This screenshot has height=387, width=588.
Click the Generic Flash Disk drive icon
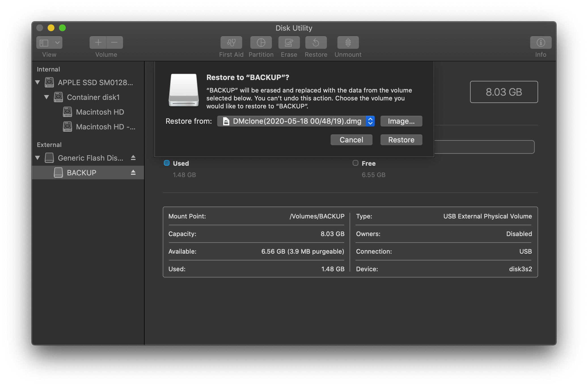tap(49, 158)
